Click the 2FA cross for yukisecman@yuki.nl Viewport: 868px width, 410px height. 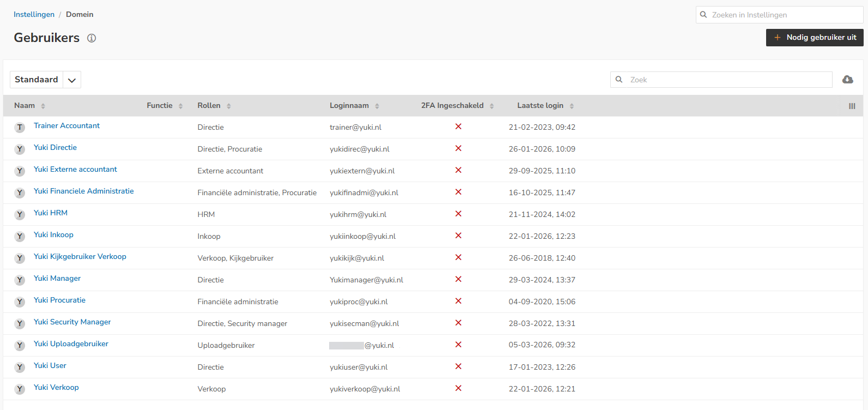[458, 323]
